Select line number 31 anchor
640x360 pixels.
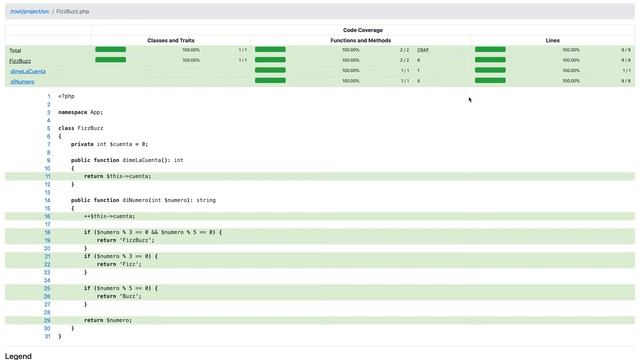point(48,336)
